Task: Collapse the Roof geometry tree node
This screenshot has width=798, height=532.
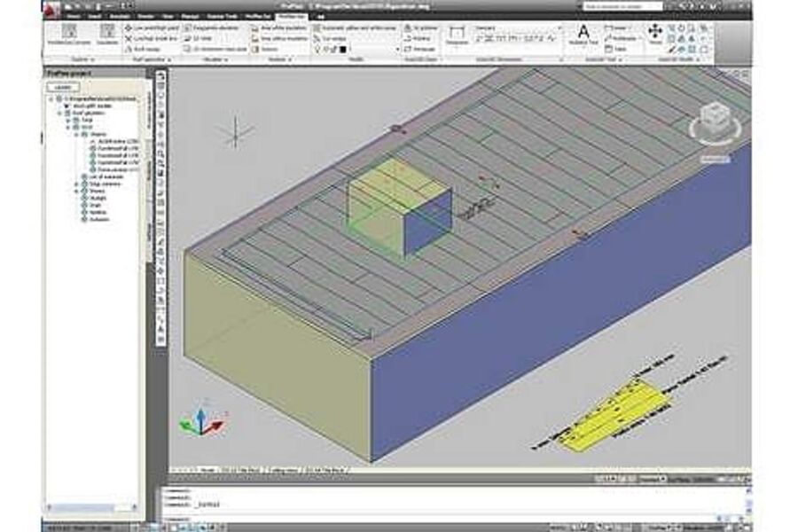Action: coord(59,113)
